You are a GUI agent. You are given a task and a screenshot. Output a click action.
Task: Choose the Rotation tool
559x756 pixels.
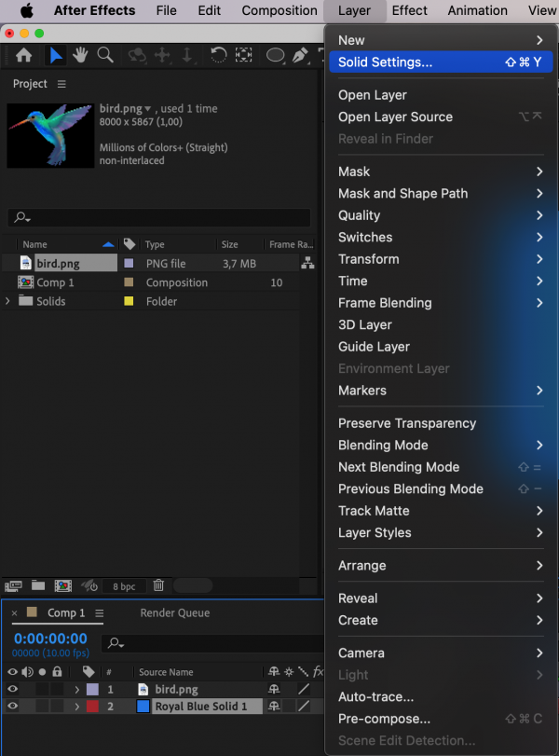click(x=218, y=56)
